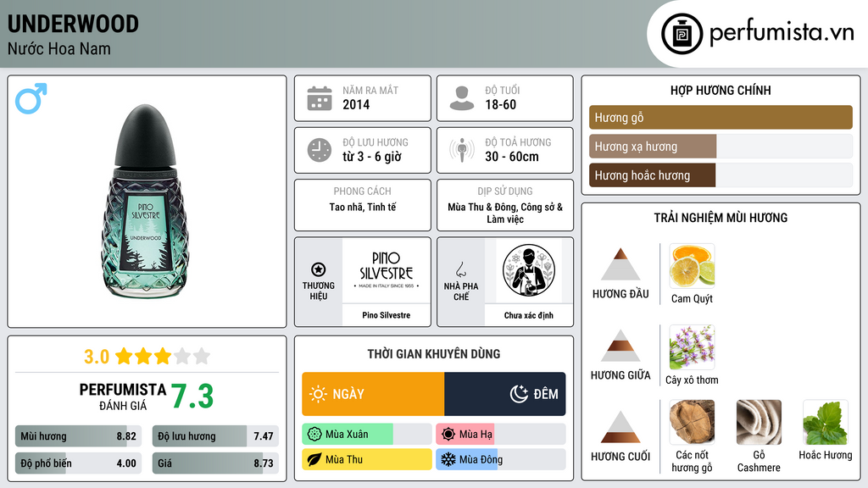
Task: Click the person icon beside Độ tuổi
Action: (x=462, y=98)
